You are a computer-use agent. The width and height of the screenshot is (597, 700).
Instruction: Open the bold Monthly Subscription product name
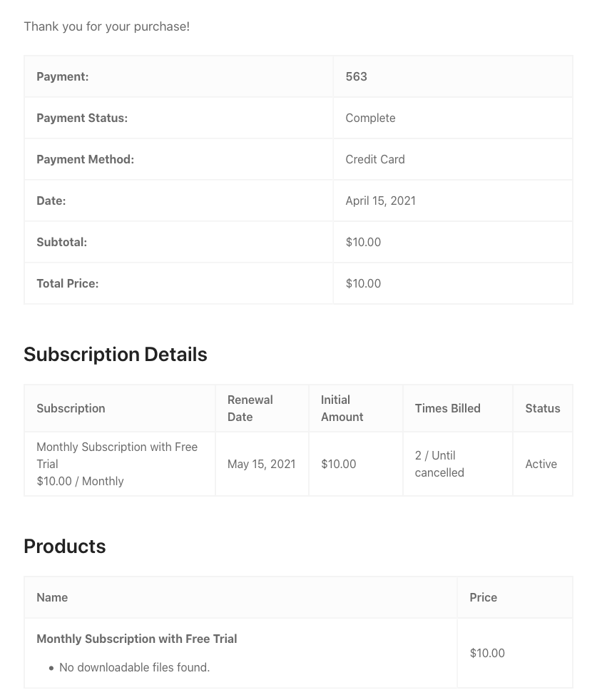pyautogui.click(x=137, y=639)
